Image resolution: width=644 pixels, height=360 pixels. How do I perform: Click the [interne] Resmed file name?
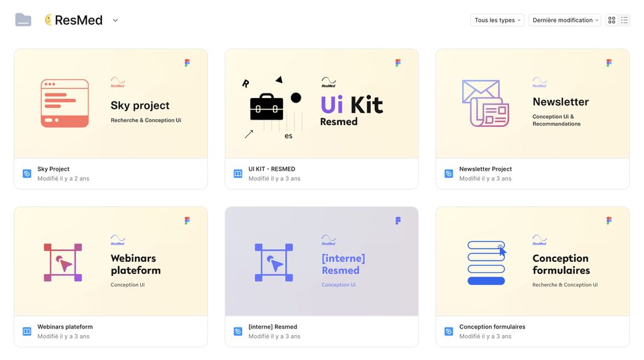(273, 326)
